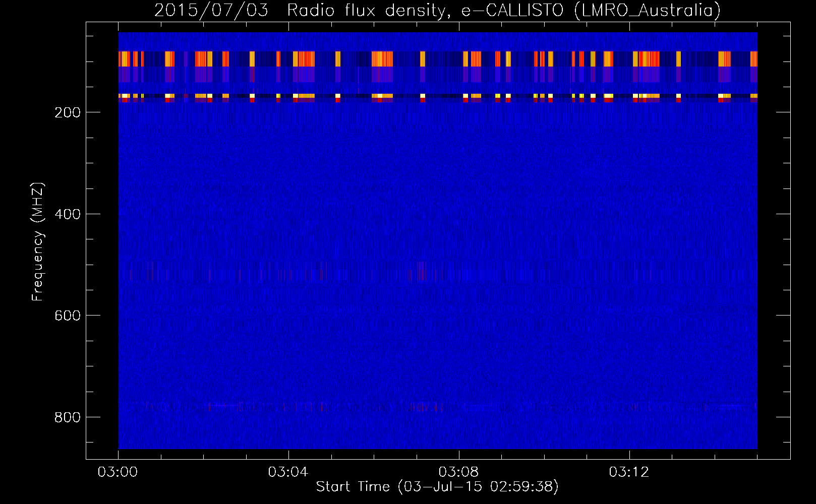This screenshot has width=816, height=504.
Task: Click the '(LMRO_Australia)' station label
Action: coord(648,10)
